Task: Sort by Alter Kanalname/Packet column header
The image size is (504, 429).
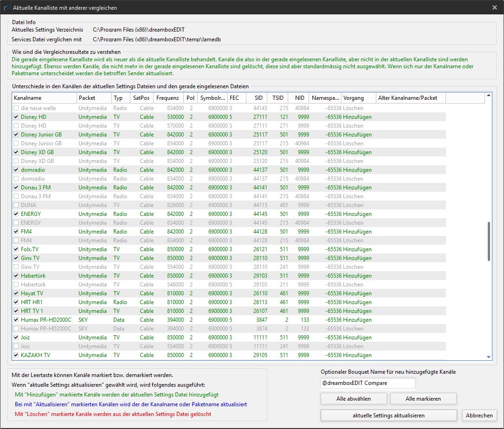Action: (411, 98)
